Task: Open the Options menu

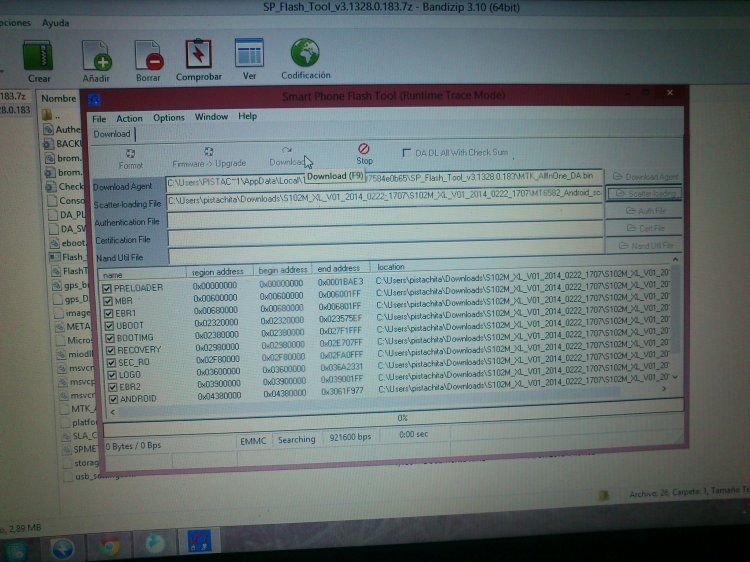Action: [168, 117]
